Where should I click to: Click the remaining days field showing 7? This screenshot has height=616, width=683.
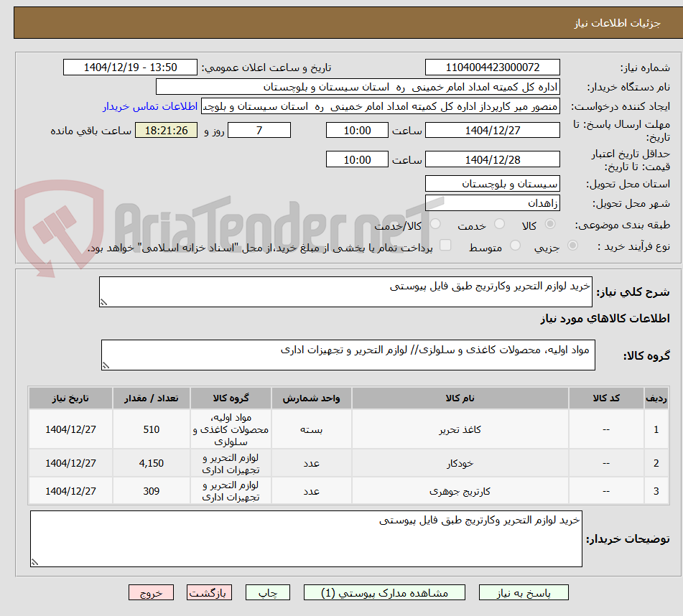[259, 130]
